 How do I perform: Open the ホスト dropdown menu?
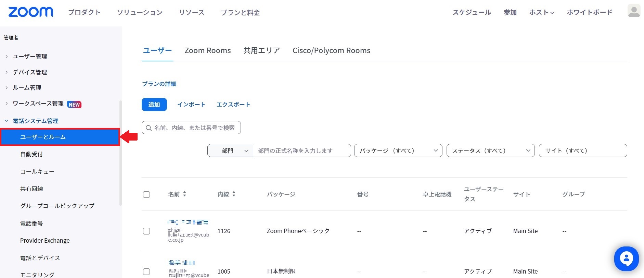542,12
